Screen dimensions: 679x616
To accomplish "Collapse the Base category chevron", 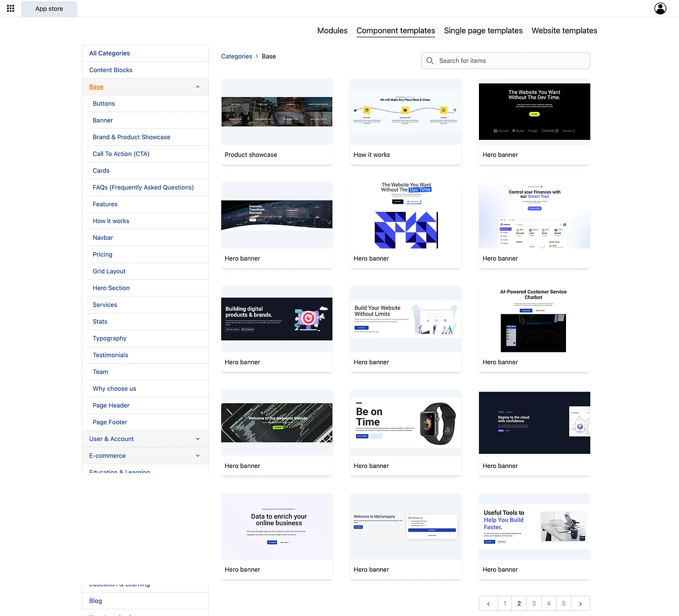I will tap(197, 87).
